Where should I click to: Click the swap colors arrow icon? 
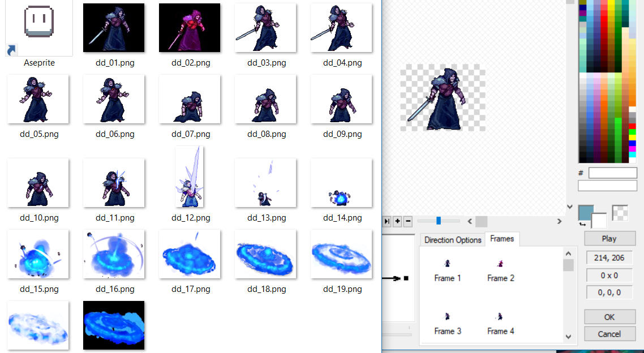click(x=582, y=225)
